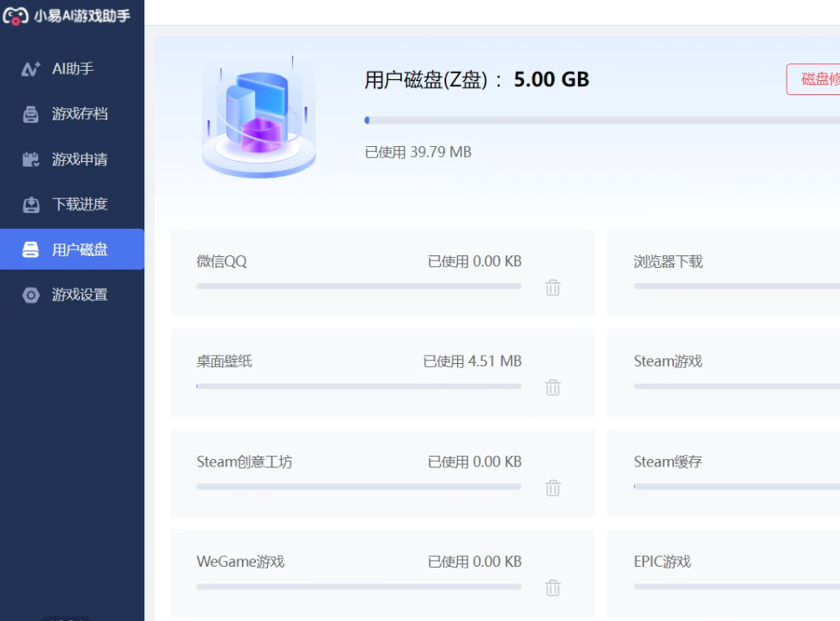Open 游戏设置 text label
The width and height of the screenshot is (840, 621).
[79, 295]
